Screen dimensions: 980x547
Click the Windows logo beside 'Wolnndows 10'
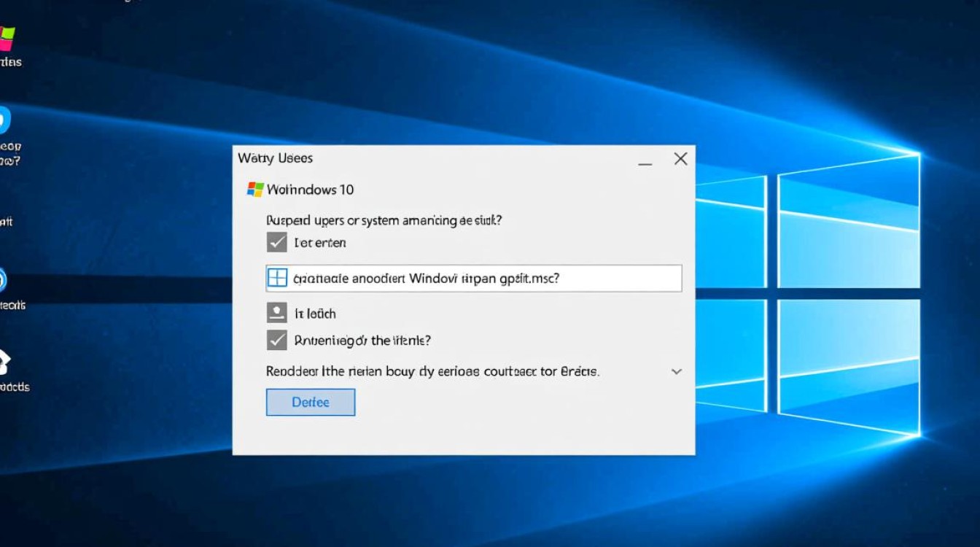255,190
